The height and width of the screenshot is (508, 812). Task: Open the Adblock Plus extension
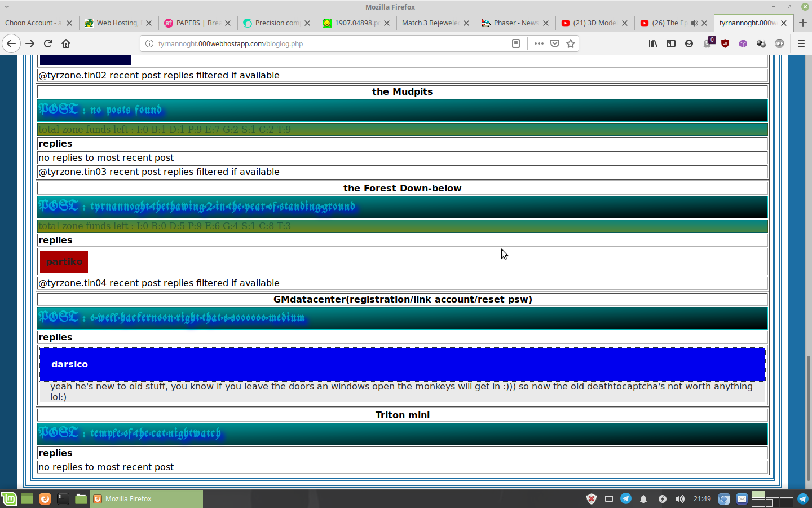tap(779, 43)
